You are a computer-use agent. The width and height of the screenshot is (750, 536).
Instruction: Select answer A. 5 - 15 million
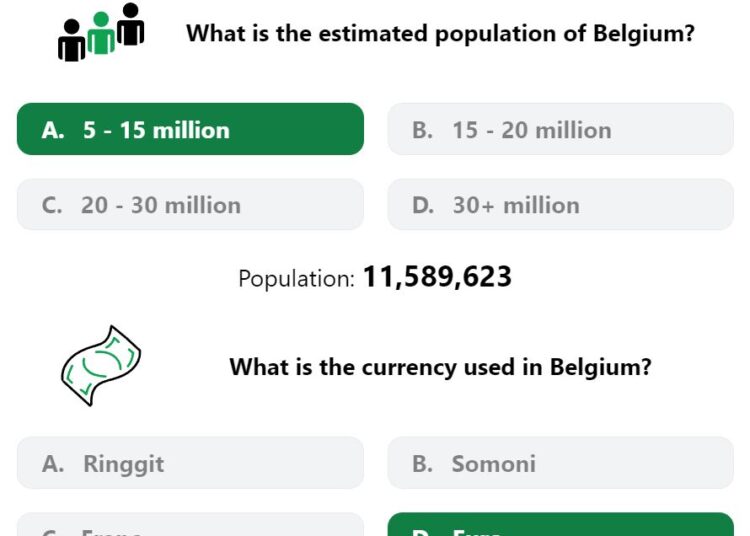pos(190,129)
